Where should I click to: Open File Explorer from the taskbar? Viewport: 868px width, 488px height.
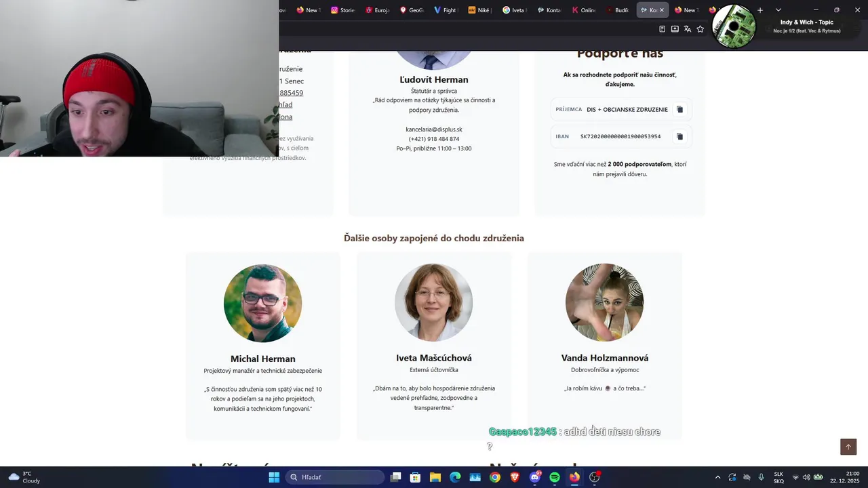[x=435, y=477]
